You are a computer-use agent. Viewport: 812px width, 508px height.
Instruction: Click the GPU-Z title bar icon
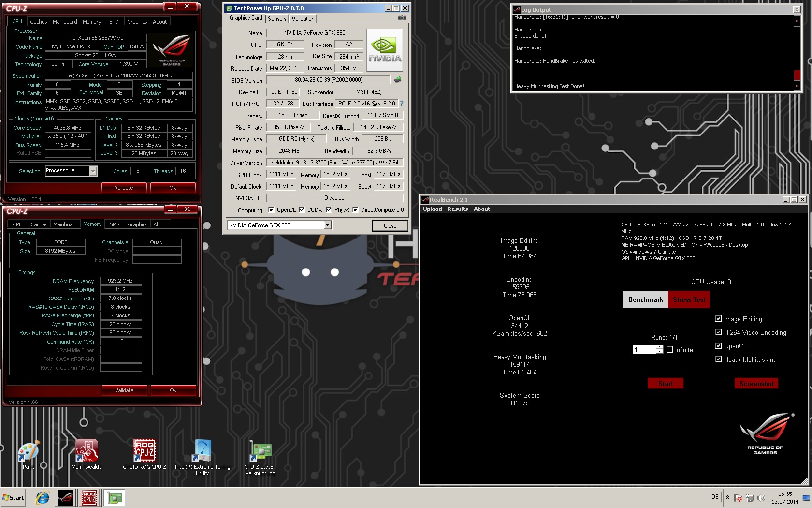(230, 8)
